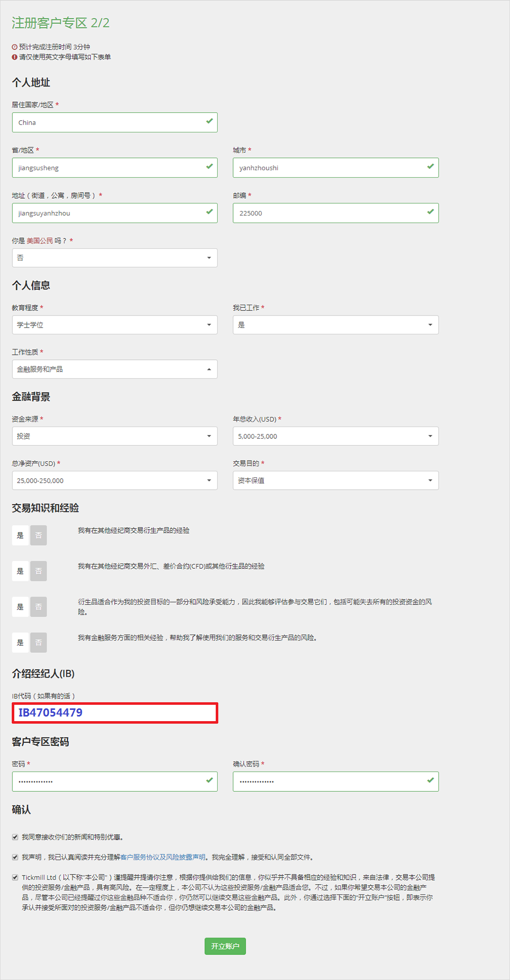
Task: Open the 教育程度 education level dropdown
Action: pos(115,325)
